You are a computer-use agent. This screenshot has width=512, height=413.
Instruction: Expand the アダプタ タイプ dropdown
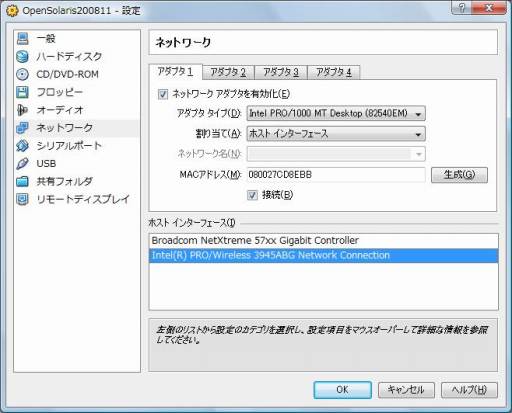(336, 114)
